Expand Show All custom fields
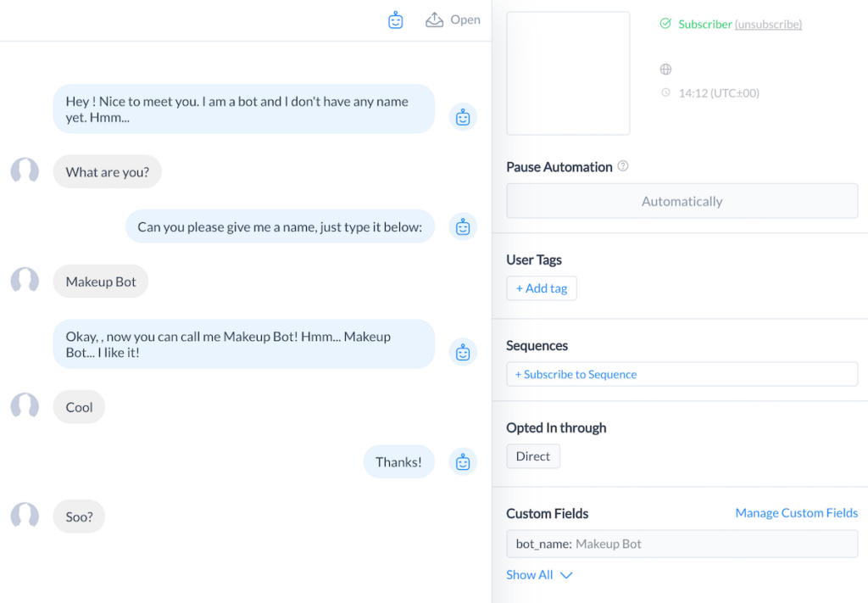The height and width of the screenshot is (603, 868). 540,574
